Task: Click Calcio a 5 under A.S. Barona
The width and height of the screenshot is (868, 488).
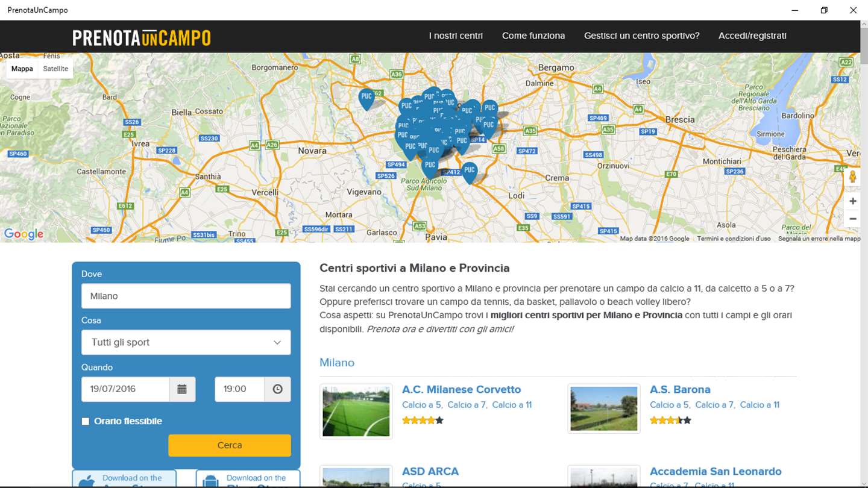Action: [670, 405]
